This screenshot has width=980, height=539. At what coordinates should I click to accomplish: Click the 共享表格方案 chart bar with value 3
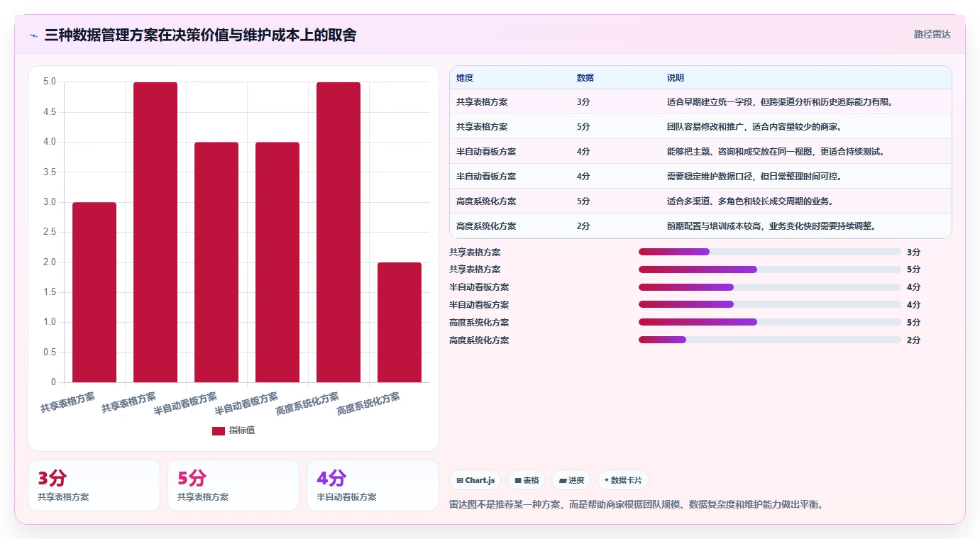click(x=94, y=292)
